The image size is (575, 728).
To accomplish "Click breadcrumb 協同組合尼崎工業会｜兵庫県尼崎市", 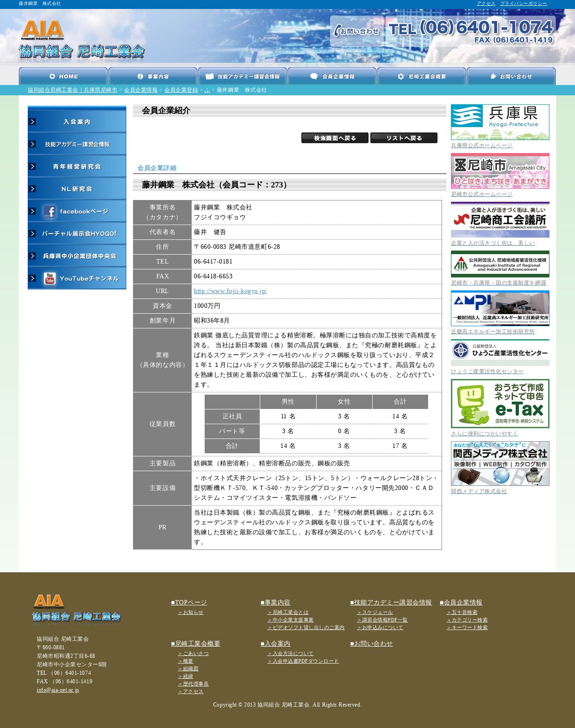I will click(x=73, y=90).
